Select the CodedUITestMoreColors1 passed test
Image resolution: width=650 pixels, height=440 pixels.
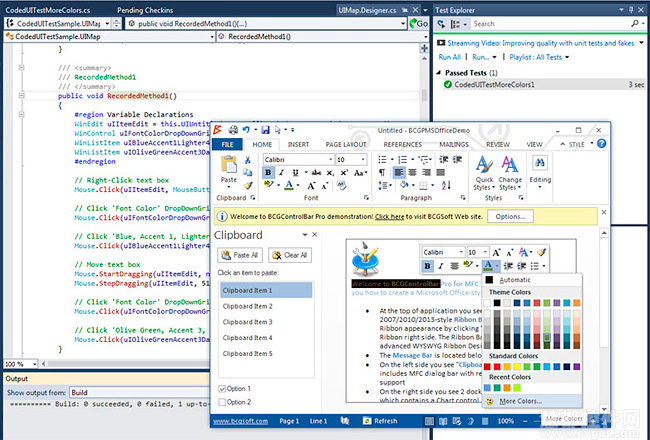coord(544,85)
